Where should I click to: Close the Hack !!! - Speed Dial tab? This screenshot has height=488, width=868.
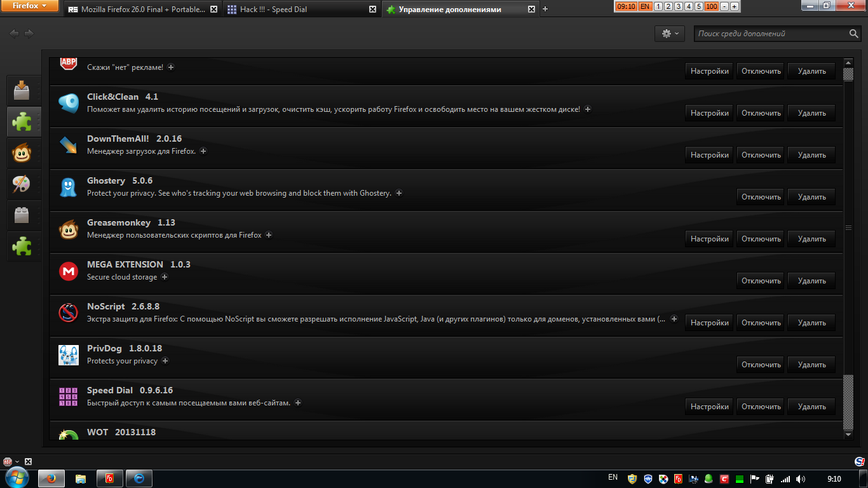[373, 10]
